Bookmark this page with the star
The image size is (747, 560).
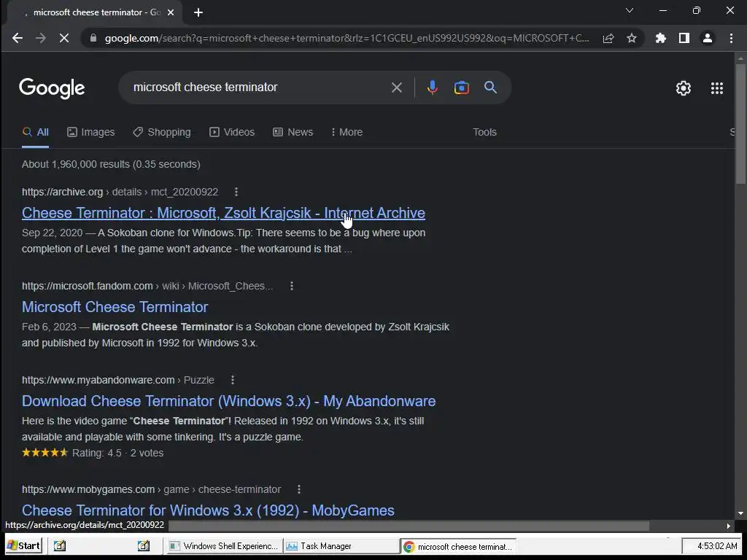click(632, 38)
